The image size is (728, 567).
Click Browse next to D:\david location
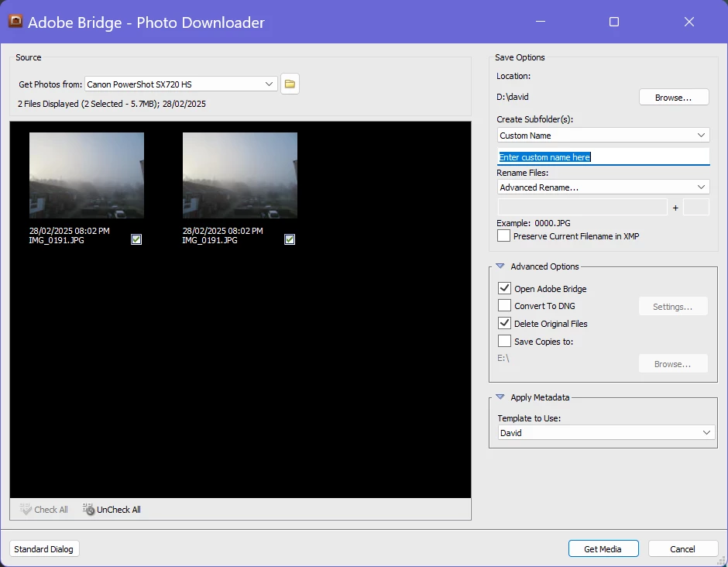(674, 97)
